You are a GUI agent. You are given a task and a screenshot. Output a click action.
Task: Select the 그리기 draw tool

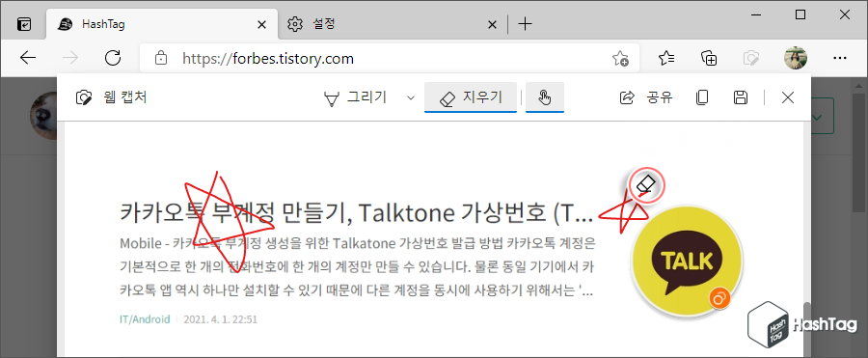(355, 98)
